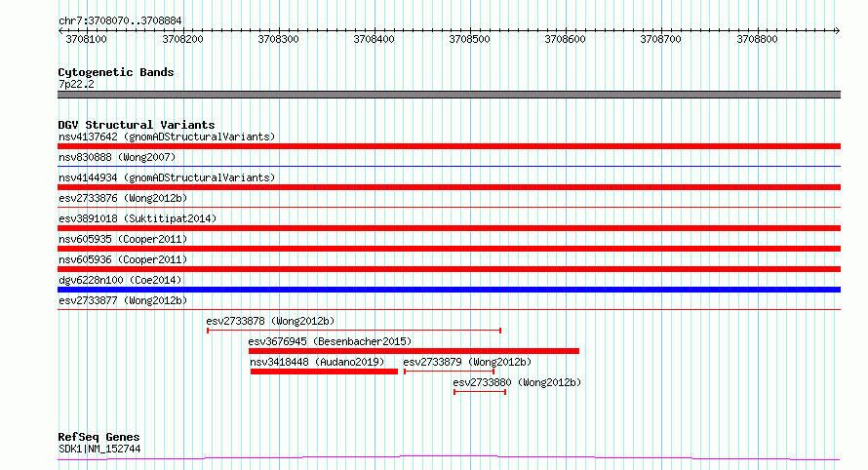Open variant label esv3676945 (Besenbacher2015)
The height and width of the screenshot is (470, 868).
(330, 341)
